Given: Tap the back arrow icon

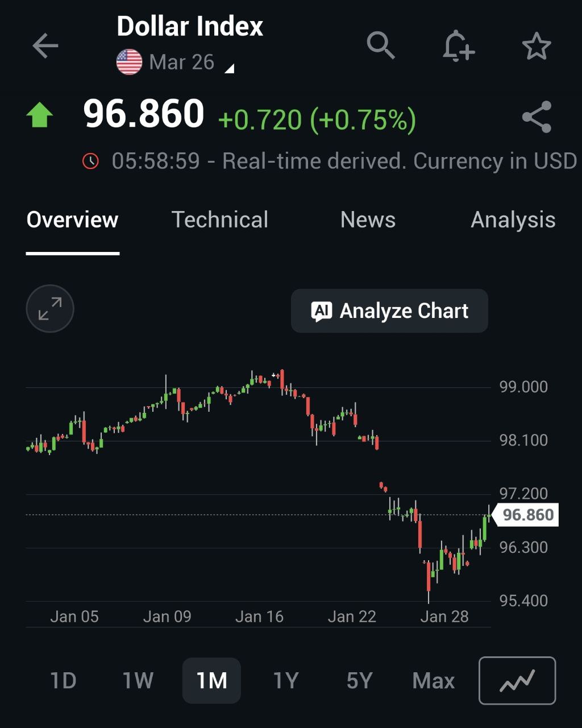Looking at the screenshot, I should 45,46.
